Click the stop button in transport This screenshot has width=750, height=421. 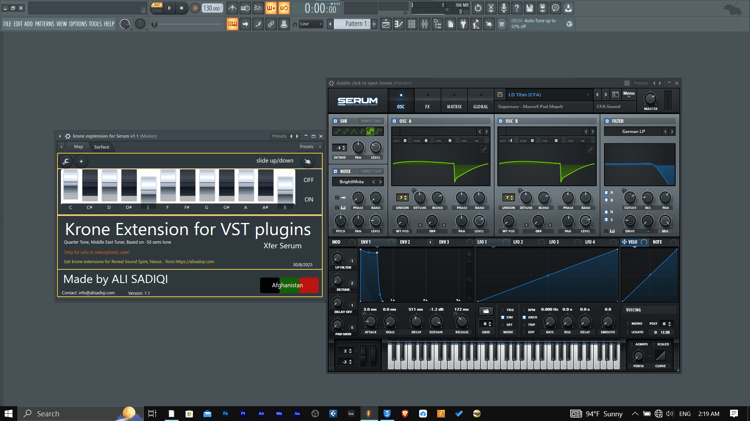(x=181, y=8)
